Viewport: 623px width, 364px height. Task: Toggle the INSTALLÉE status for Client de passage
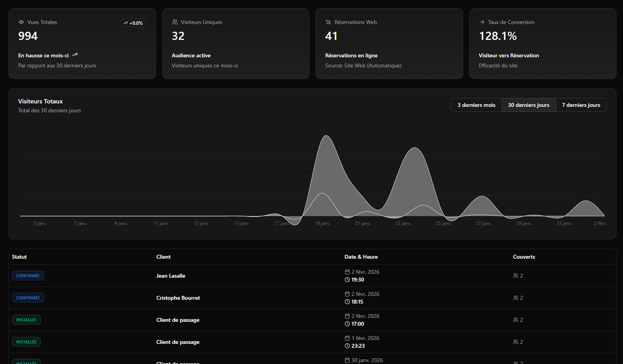pos(26,319)
